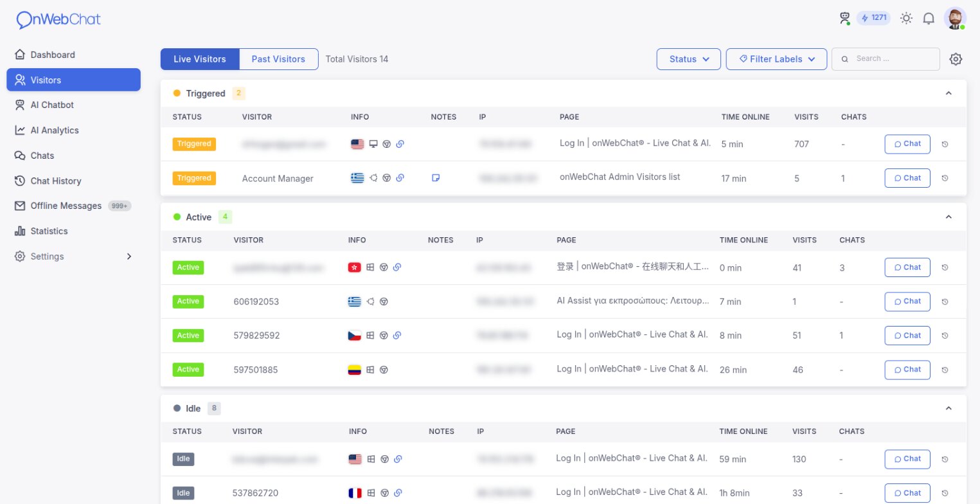The height and width of the screenshot is (504, 980).
Task: Open the user avatar menu
Action: click(x=955, y=18)
